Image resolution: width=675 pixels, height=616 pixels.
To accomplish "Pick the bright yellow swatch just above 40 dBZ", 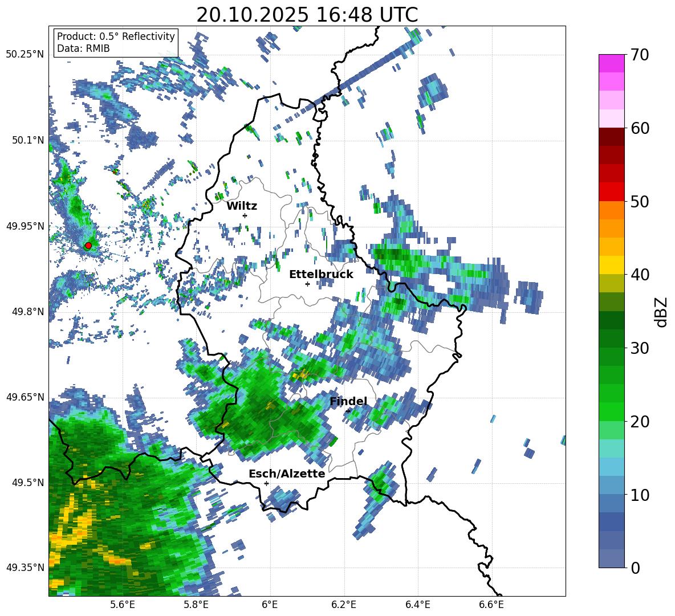I will click(611, 265).
